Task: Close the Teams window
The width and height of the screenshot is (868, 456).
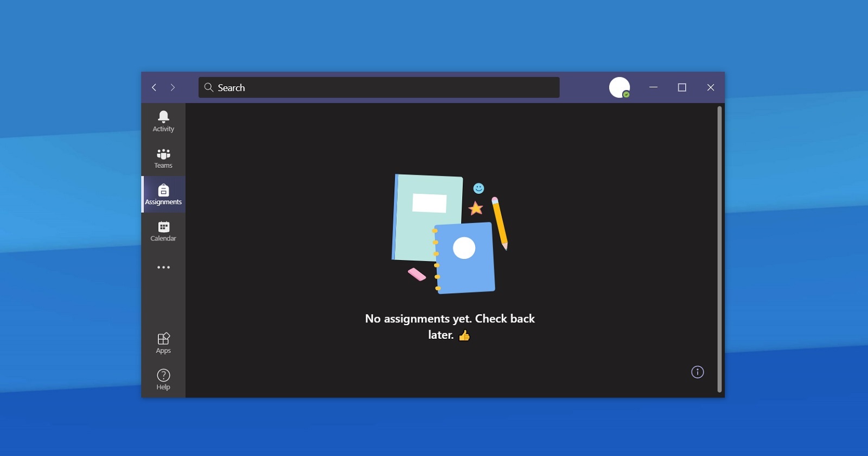Action: pos(711,87)
